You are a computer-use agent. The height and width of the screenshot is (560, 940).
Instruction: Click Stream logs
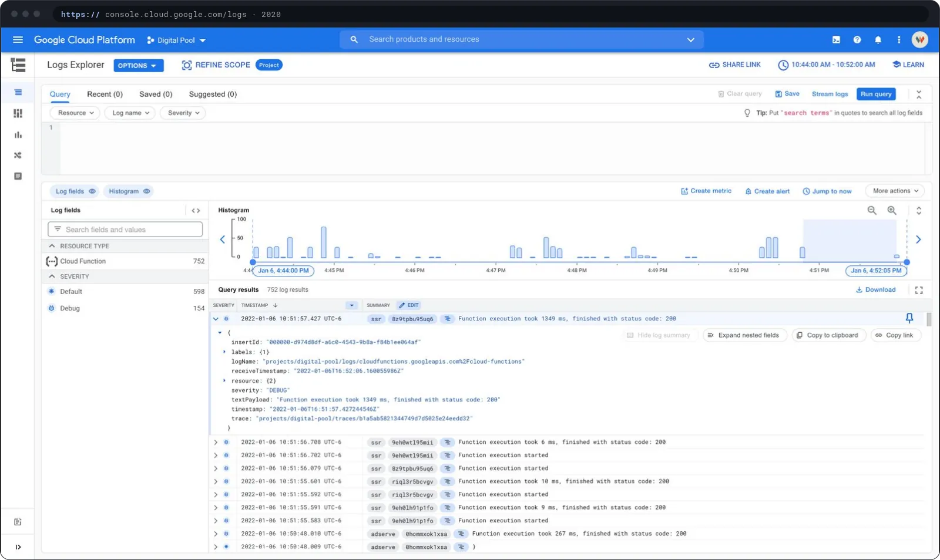830,94
